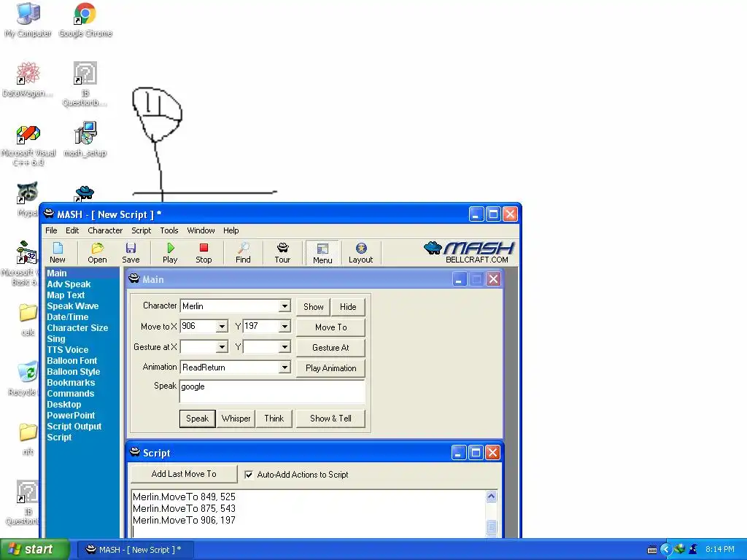Screen dimensions: 747x560
Task: Select Balloon Style in the side menu
Action: click(x=74, y=372)
